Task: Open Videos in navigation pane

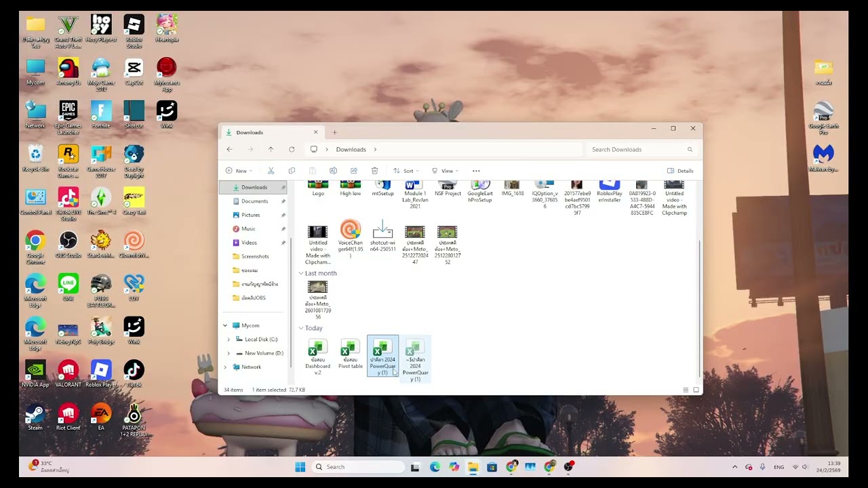Action: click(249, 243)
